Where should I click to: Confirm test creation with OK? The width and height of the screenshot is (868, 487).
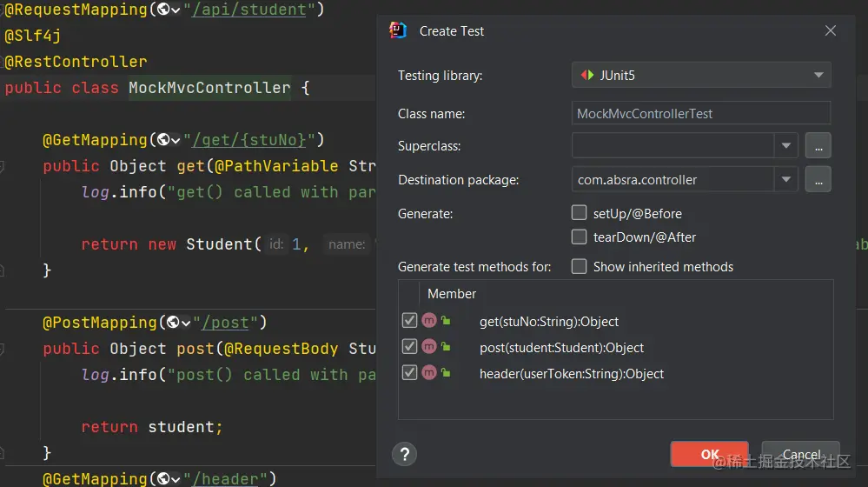(x=709, y=454)
